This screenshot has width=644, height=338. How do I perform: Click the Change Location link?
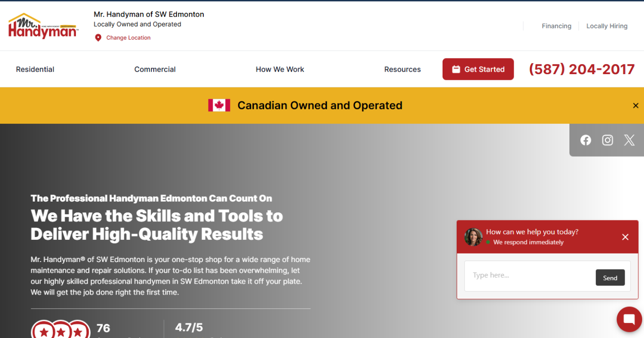tap(128, 38)
